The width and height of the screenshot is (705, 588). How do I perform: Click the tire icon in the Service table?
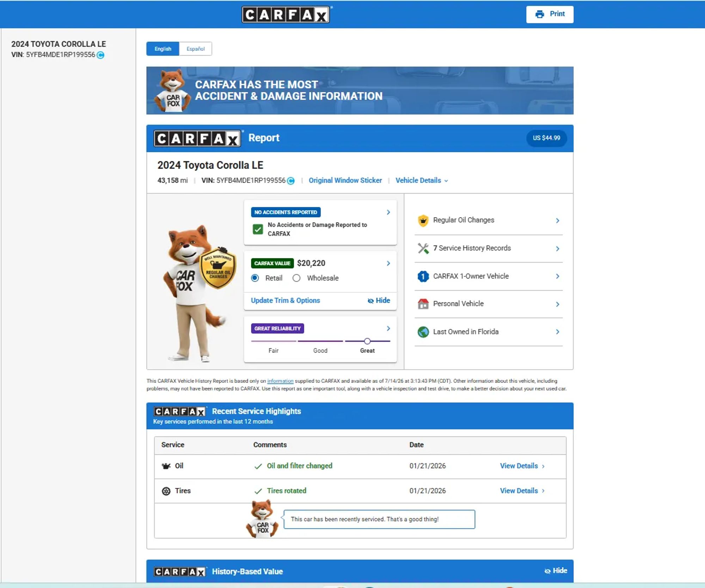pyautogui.click(x=166, y=491)
